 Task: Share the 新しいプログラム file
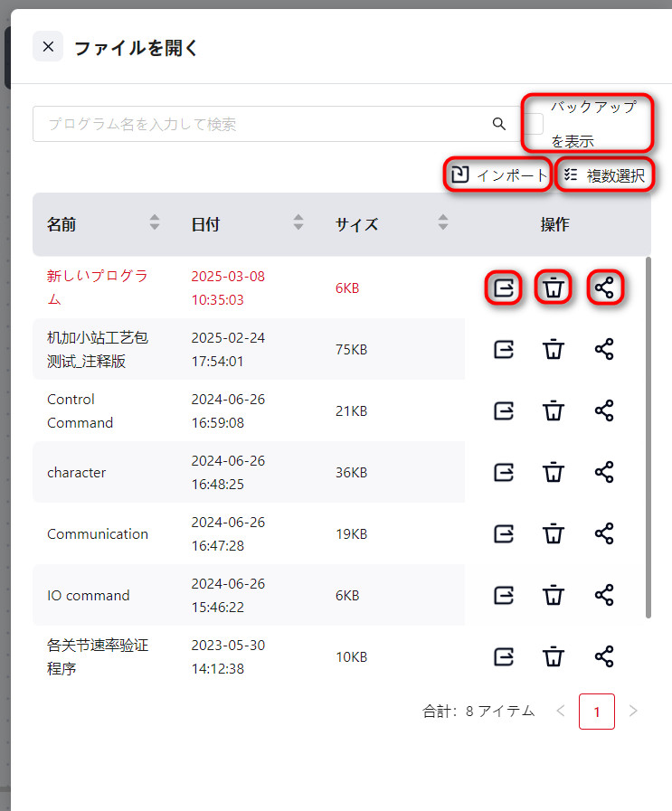tap(604, 288)
